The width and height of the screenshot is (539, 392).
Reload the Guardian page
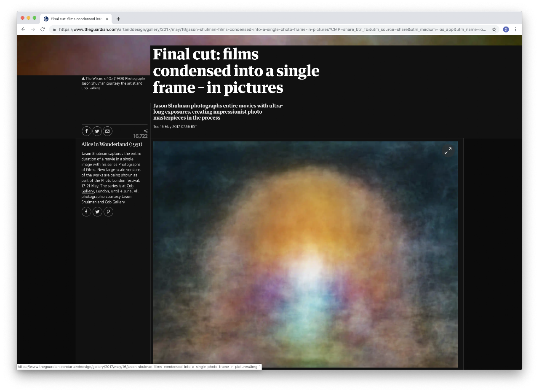[x=43, y=29]
